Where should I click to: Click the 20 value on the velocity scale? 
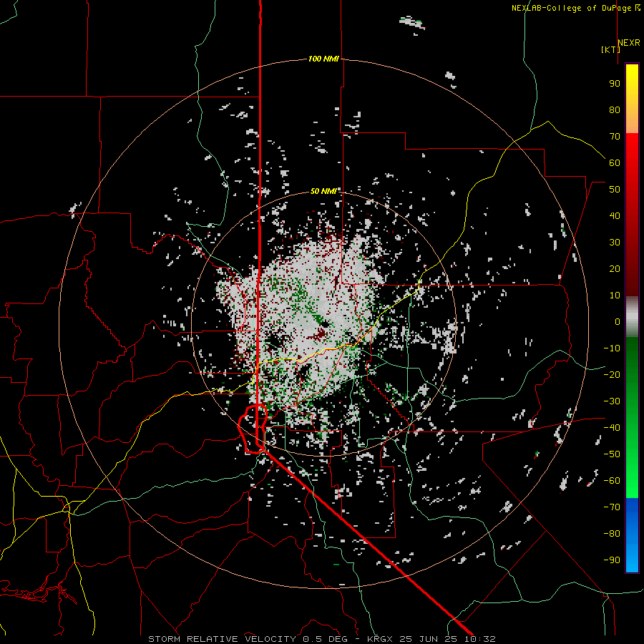pyautogui.click(x=615, y=269)
